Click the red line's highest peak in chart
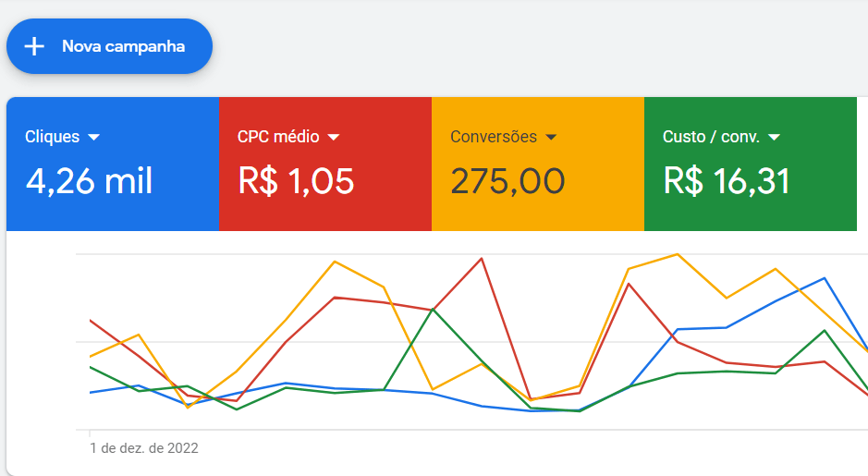868x476 pixels. point(482,259)
